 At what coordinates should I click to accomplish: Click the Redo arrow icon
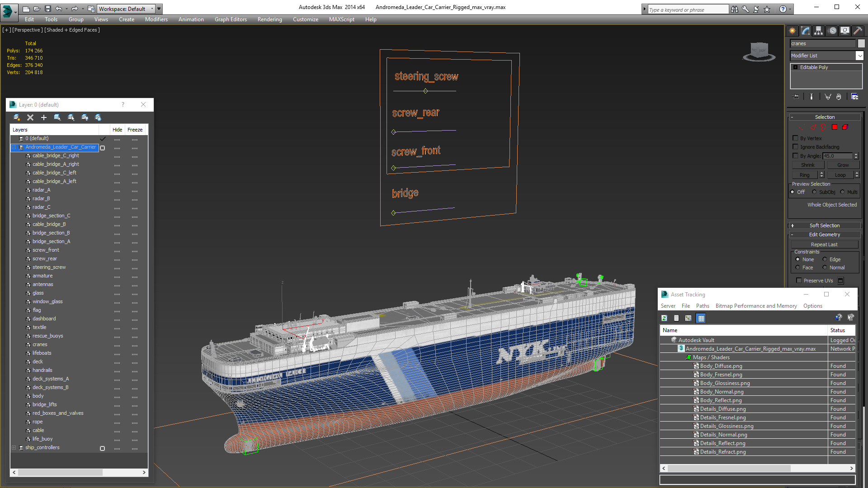tap(75, 9)
